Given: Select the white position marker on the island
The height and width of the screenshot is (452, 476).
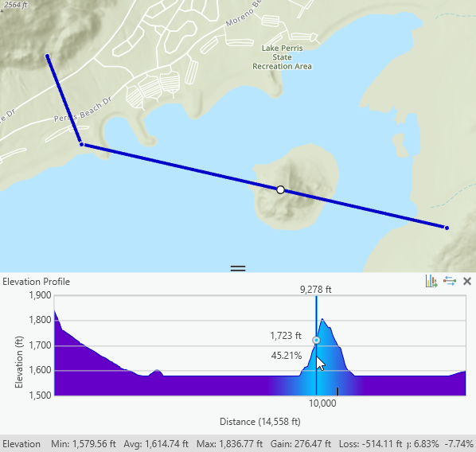Looking at the screenshot, I should point(280,190).
